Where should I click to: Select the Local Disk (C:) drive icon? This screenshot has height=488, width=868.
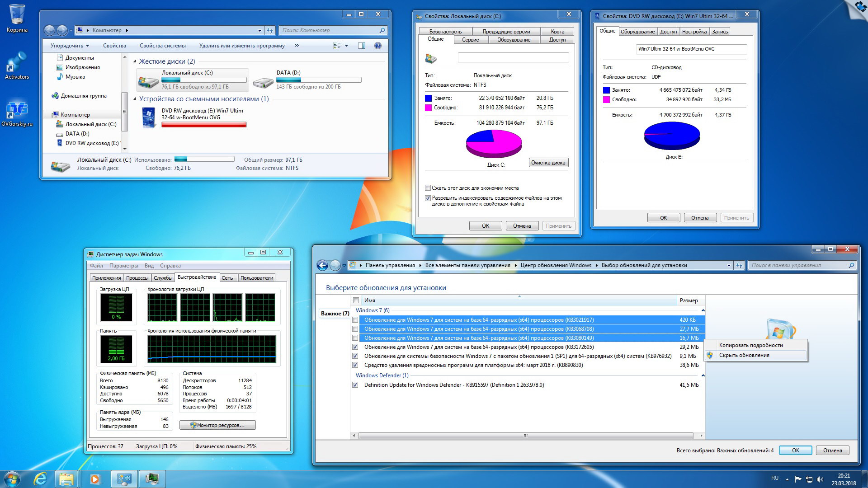148,81
